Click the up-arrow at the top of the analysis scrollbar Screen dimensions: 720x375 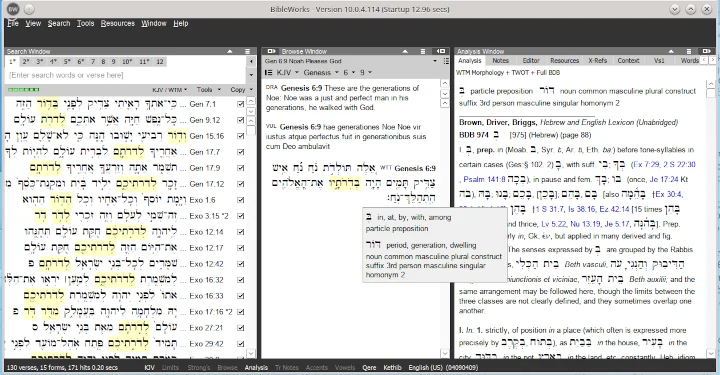[711, 84]
